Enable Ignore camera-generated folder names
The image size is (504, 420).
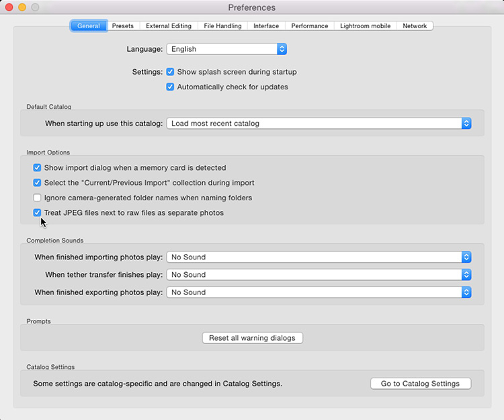[x=37, y=198]
